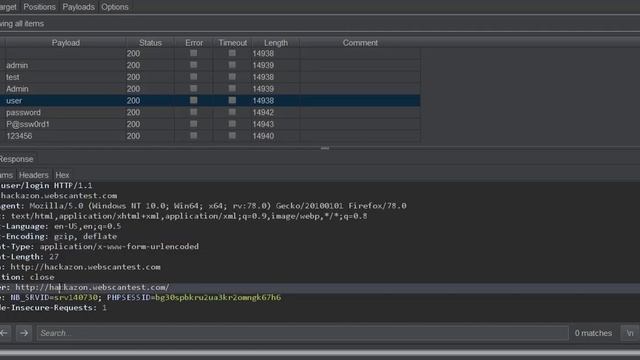Select the capitalized 'Admin' payload row
The height and width of the screenshot is (360, 640).
pyautogui.click(x=210, y=89)
